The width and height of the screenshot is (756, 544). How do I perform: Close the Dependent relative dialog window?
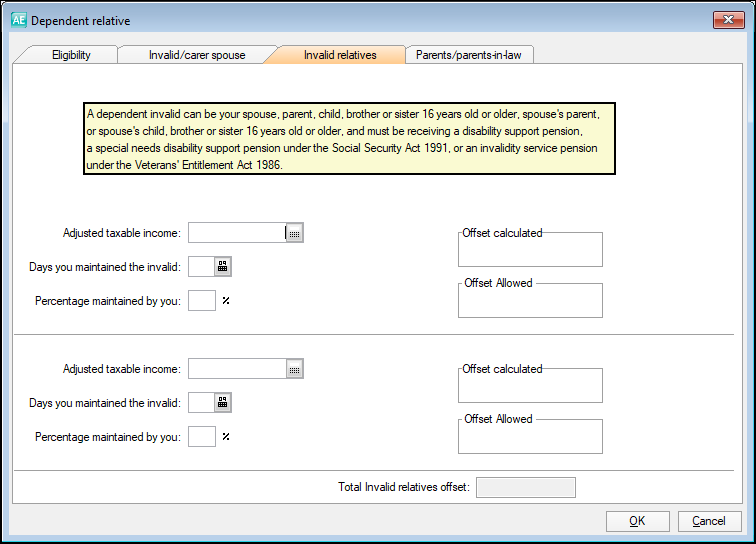tap(726, 20)
